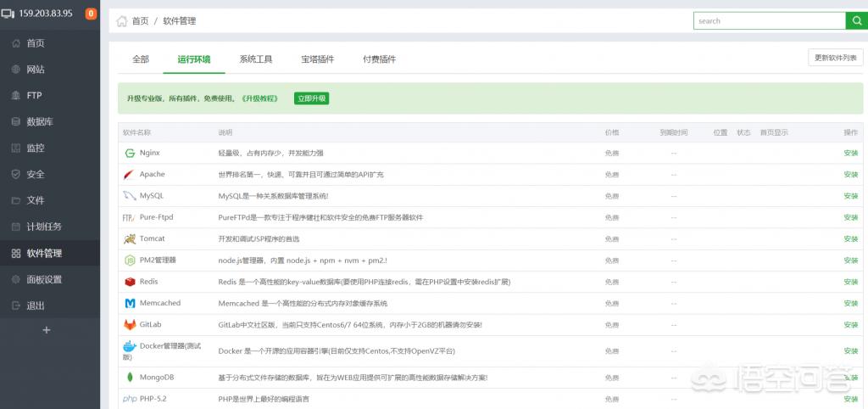Image resolution: width=868 pixels, height=409 pixels.
Task: Click the MongoDB leaf icon
Action: [x=130, y=378]
